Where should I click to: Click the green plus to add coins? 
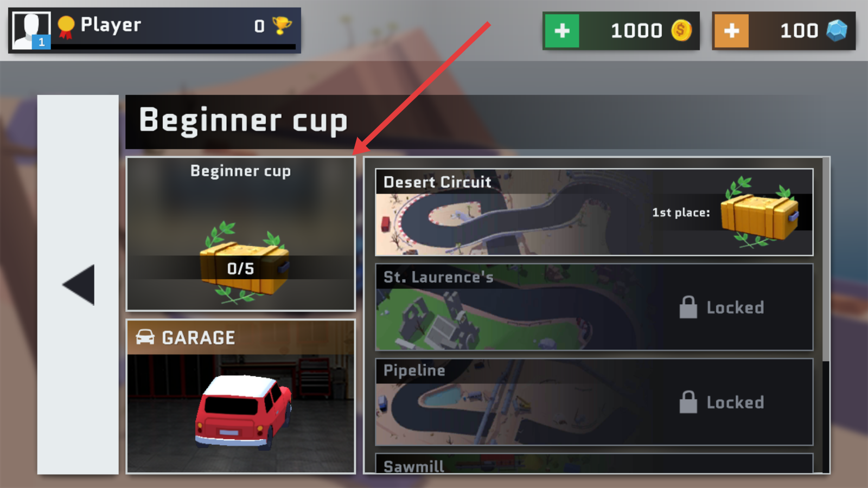[x=562, y=31]
